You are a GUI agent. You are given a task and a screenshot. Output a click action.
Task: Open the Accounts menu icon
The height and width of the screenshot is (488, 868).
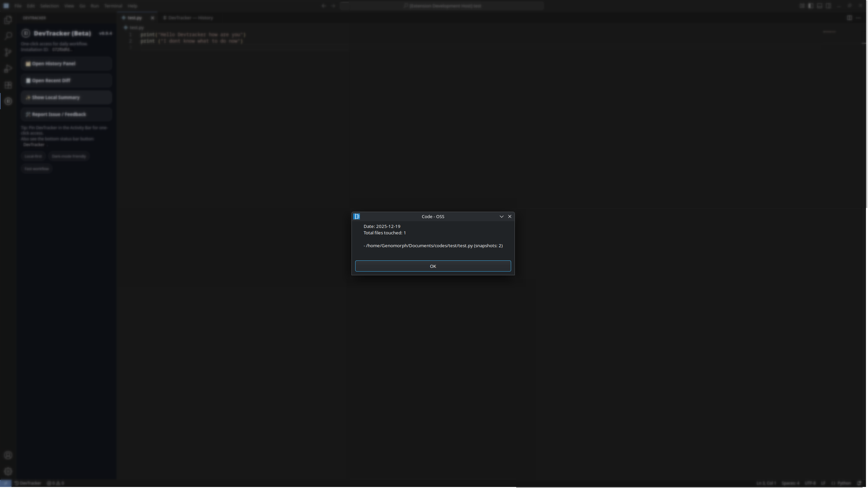click(8, 456)
